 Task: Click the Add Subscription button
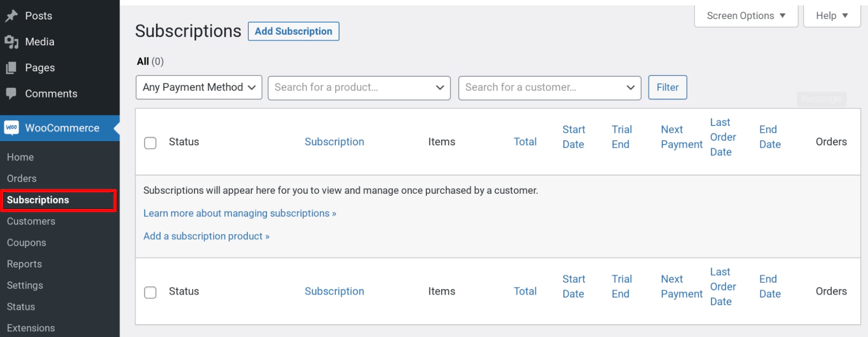coord(293,31)
